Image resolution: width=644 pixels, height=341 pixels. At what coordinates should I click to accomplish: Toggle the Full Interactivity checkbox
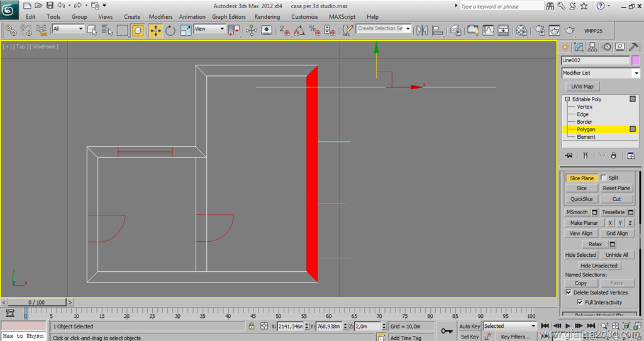(x=580, y=302)
